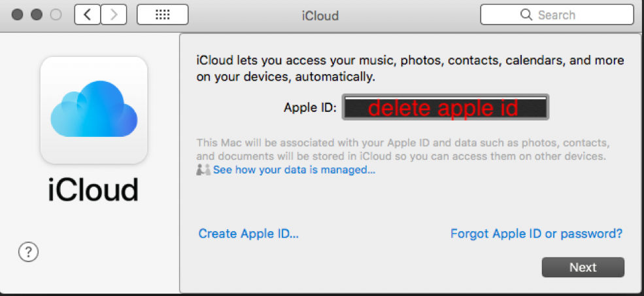Screen dimensions: 644x296
Task: Show all preferences with the grid button
Action: (x=162, y=14)
